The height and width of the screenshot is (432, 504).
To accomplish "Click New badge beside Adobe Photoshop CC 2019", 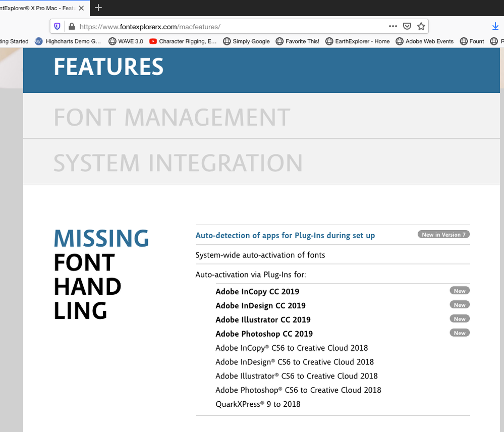I will pos(460,333).
